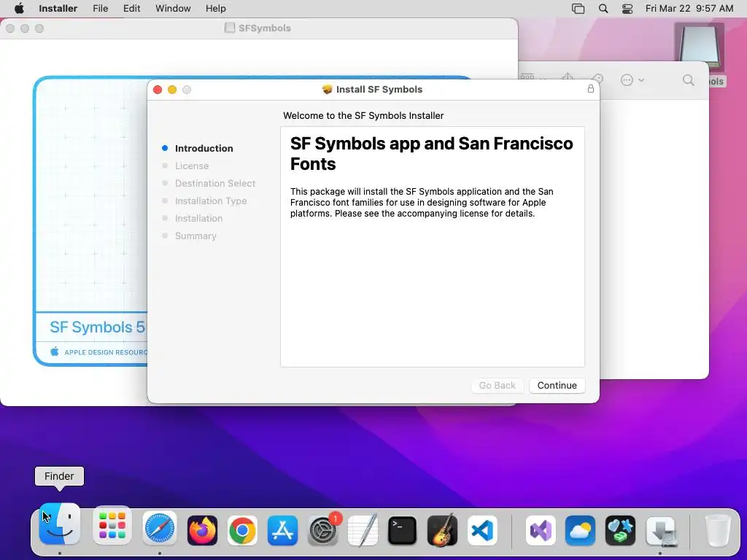Open System Preferences from the Dock
747x560 pixels.
(323, 530)
